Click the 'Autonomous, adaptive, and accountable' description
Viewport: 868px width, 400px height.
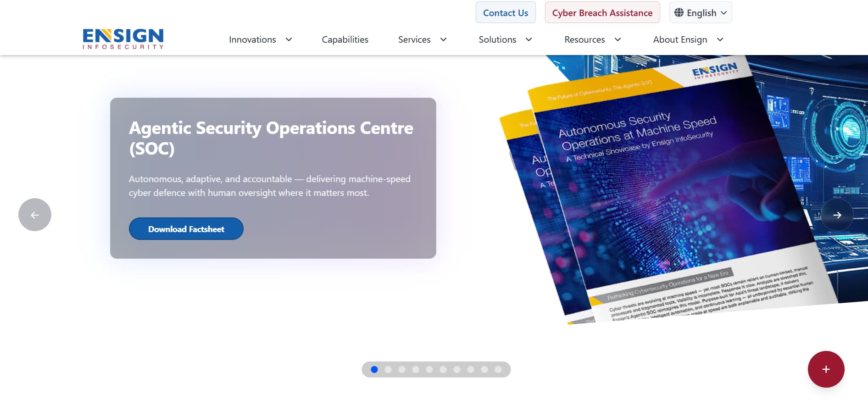tap(270, 186)
